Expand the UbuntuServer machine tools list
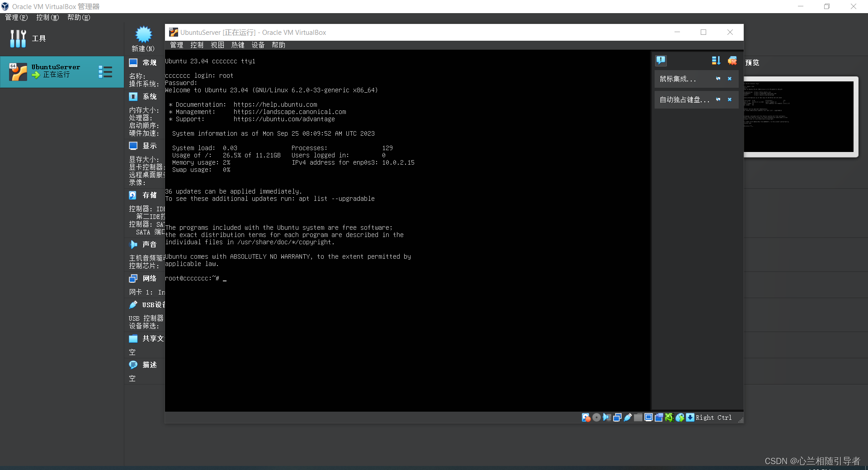868x470 pixels. click(105, 71)
